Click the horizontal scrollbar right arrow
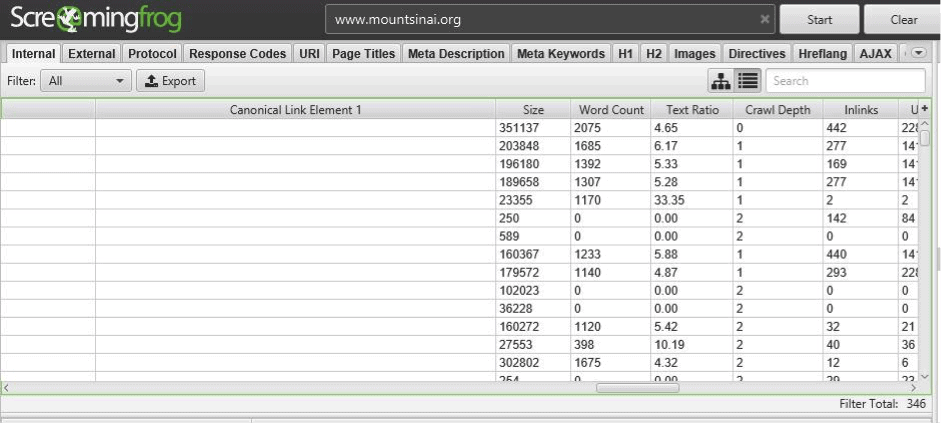This screenshot has height=423, width=941. pyautogui.click(x=914, y=388)
